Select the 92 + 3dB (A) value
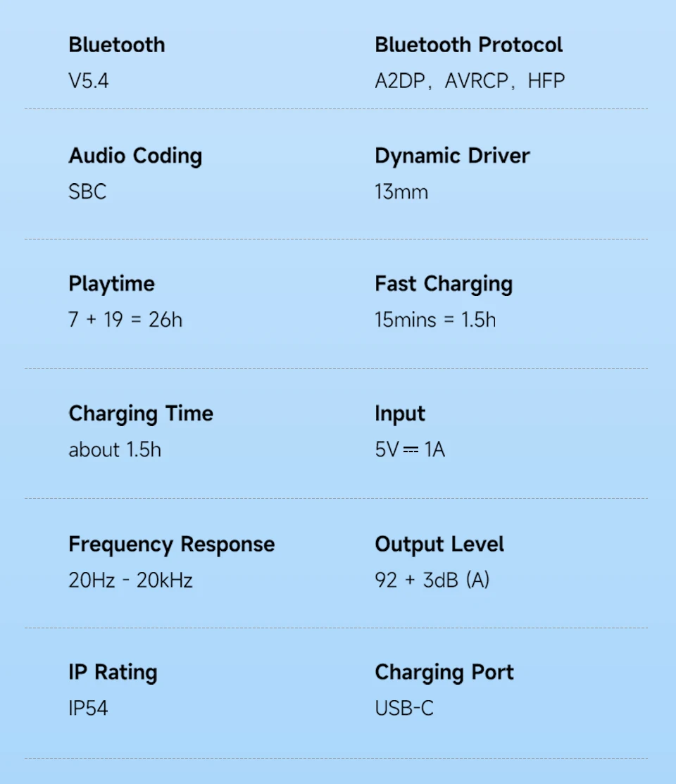The image size is (676, 784). click(432, 580)
